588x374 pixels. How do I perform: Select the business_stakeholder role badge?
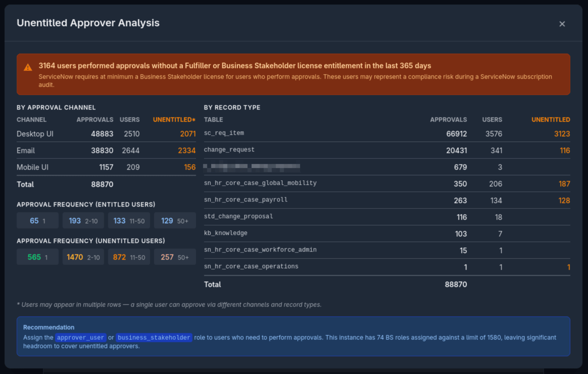pyautogui.click(x=154, y=337)
